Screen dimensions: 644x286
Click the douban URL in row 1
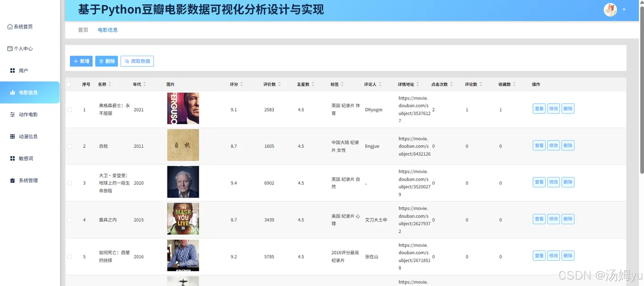pyautogui.click(x=414, y=110)
